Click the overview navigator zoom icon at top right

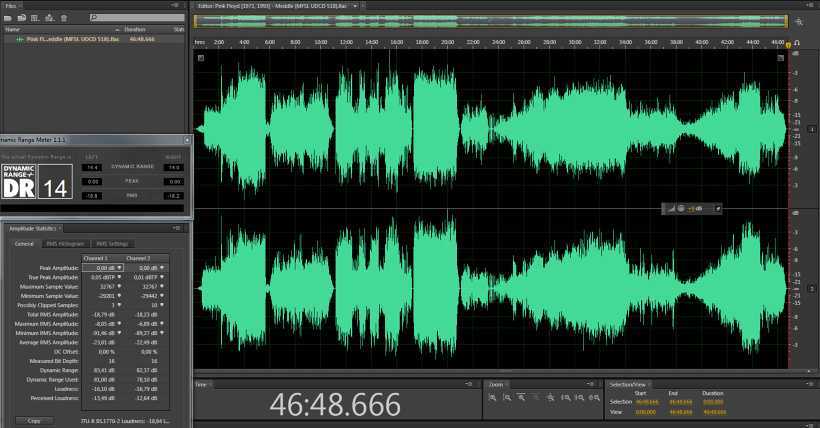pyautogui.click(x=799, y=21)
